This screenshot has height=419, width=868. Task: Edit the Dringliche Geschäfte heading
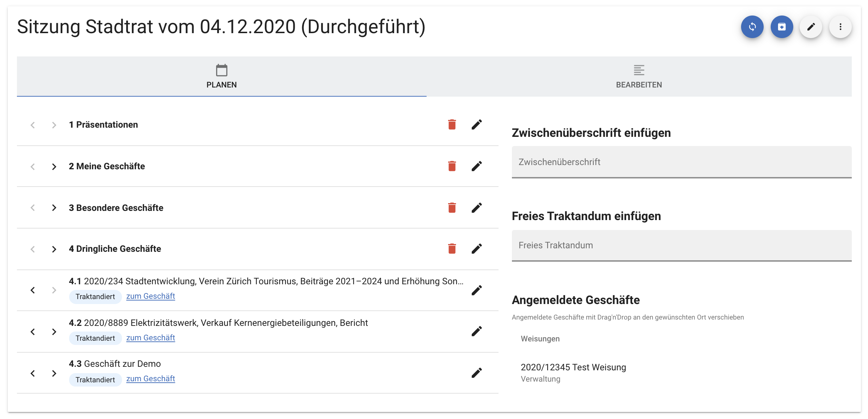click(x=476, y=249)
